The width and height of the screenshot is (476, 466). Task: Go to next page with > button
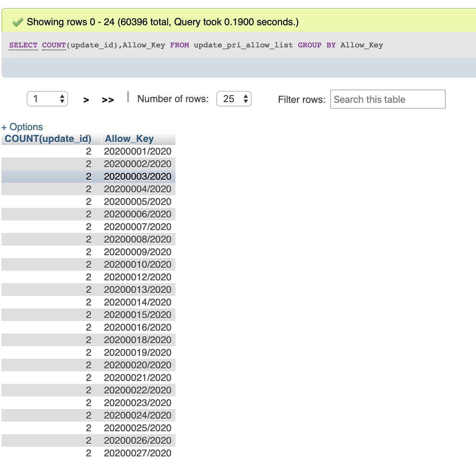pos(86,100)
